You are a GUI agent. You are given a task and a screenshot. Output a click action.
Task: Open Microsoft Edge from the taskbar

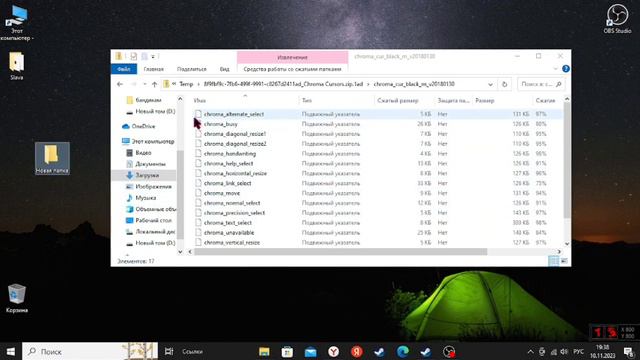pos(403,351)
